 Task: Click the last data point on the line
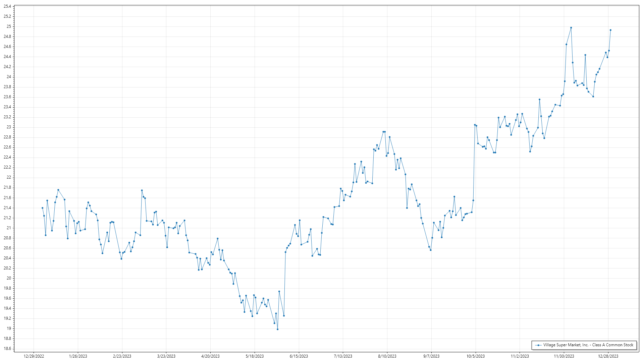tap(610, 30)
